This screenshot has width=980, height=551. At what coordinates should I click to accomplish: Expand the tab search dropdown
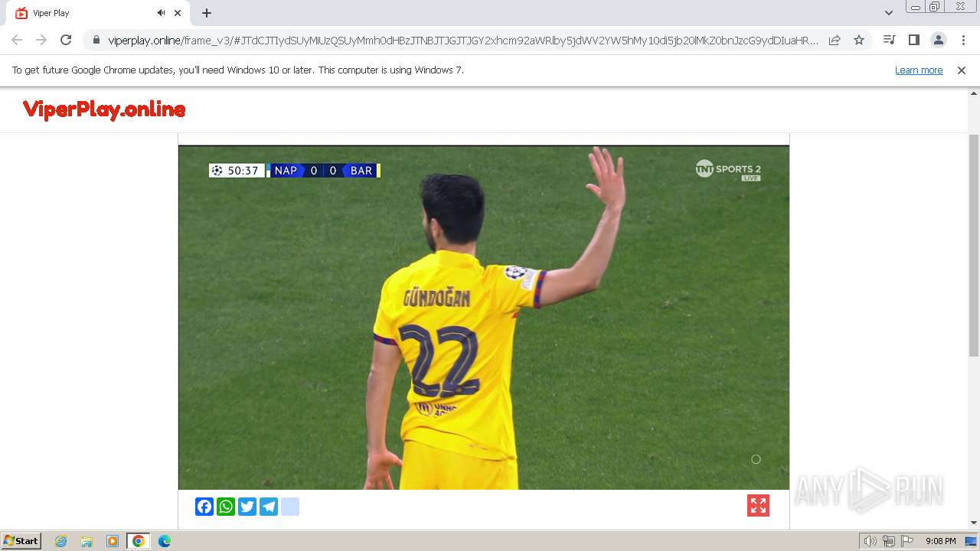tap(888, 13)
